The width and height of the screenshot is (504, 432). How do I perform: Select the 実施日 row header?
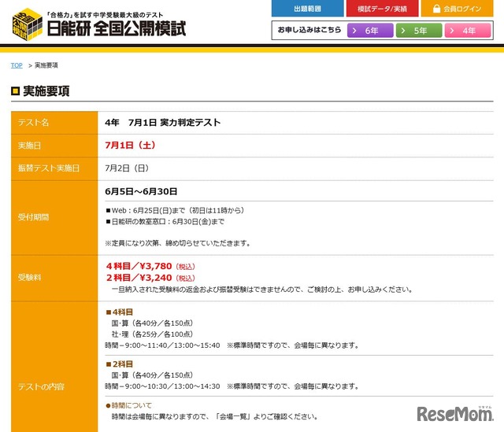click(x=54, y=146)
